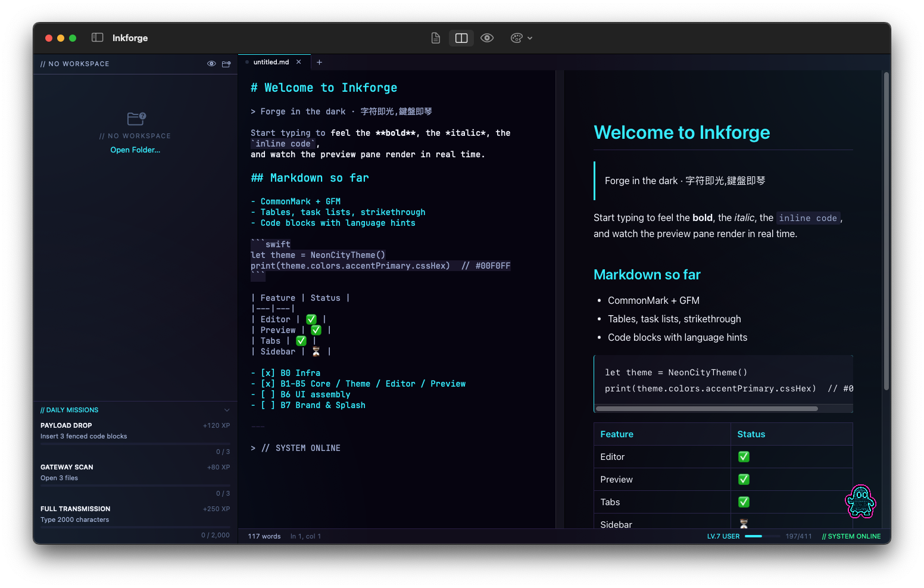The height and width of the screenshot is (588, 924).
Task: Open the theme palette menu
Action: tap(522, 38)
